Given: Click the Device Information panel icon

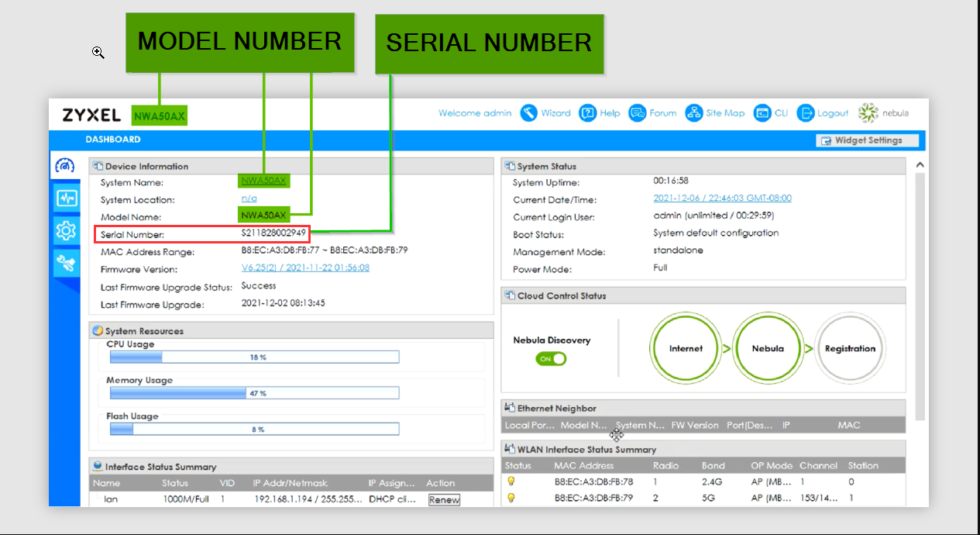Looking at the screenshot, I should (x=98, y=166).
